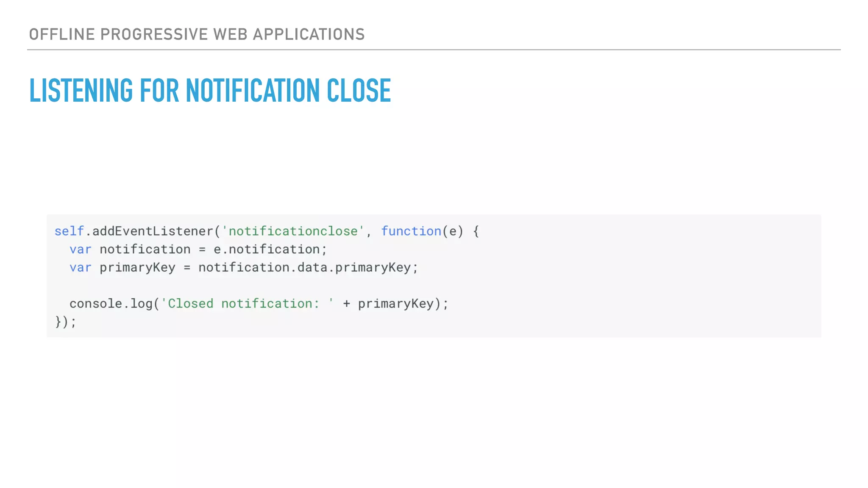This screenshot has height=488, width=868.
Task: Click the 'primaryKey' variable declaration name
Action: [137, 268]
